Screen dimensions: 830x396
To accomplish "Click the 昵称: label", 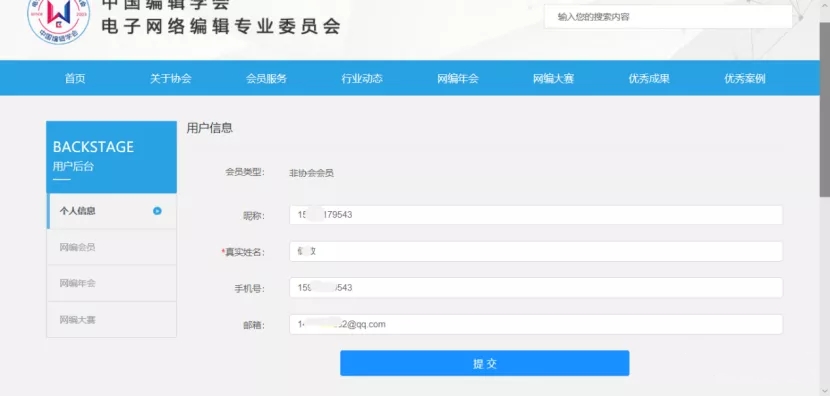I will pos(254,216).
